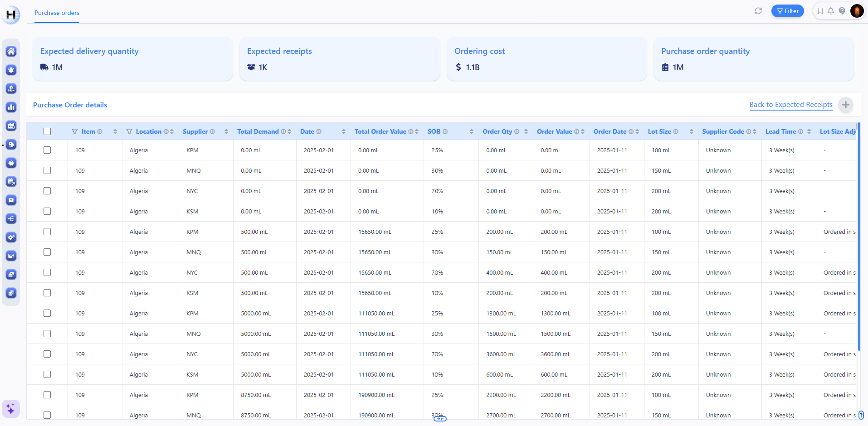Check the KPM row with 500.00 mL demand
Viewport: 868px width, 426px height.
pyautogui.click(x=47, y=232)
